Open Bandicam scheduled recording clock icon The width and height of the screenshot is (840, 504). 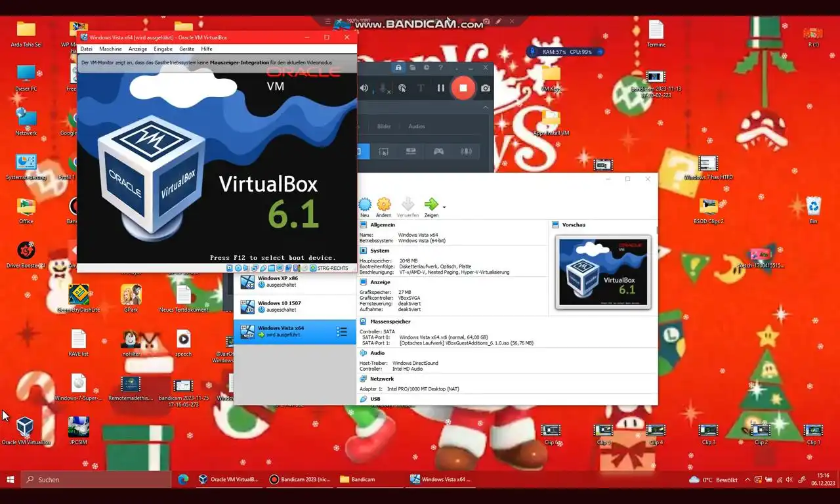click(427, 68)
